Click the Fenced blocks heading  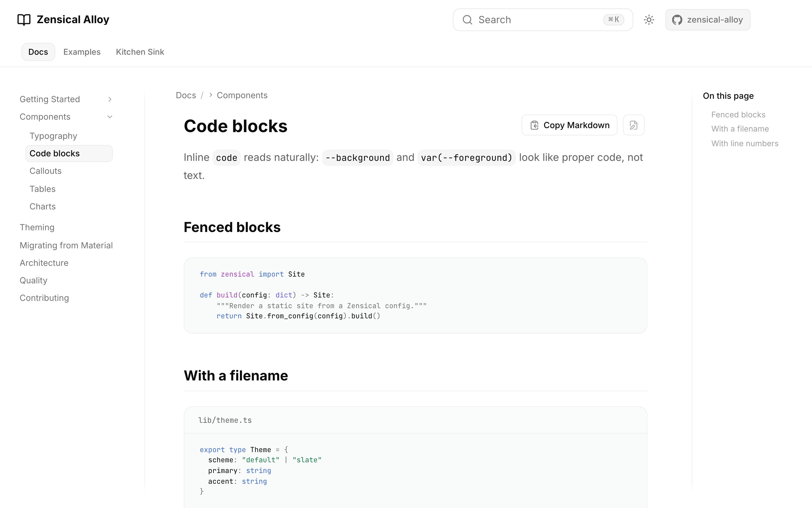(x=232, y=227)
